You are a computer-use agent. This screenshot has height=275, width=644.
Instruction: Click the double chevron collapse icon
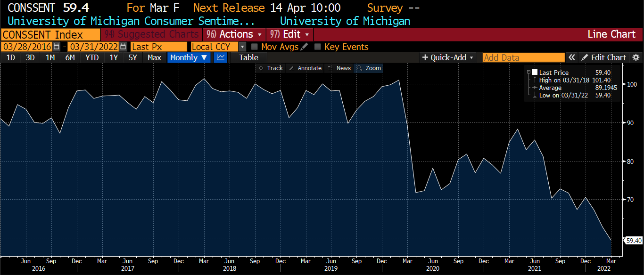[571, 57]
